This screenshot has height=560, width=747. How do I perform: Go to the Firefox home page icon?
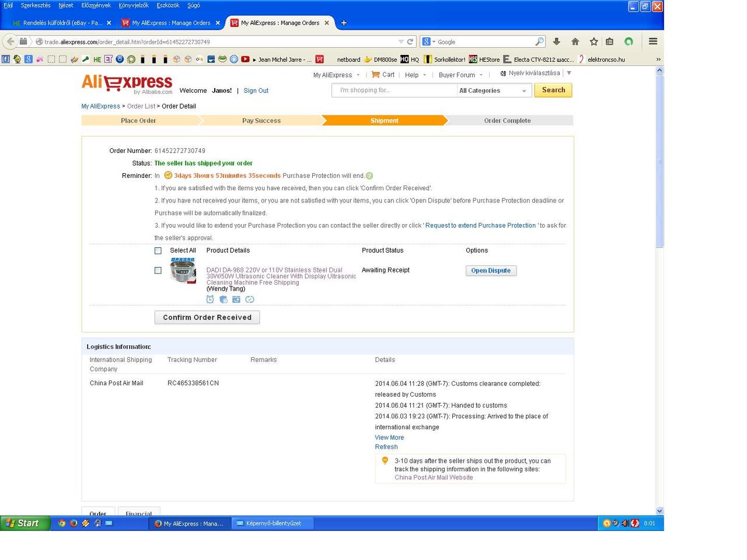pos(575,41)
